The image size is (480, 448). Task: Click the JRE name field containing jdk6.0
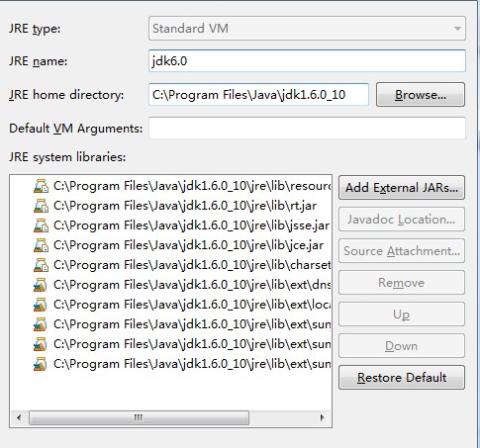(x=307, y=61)
